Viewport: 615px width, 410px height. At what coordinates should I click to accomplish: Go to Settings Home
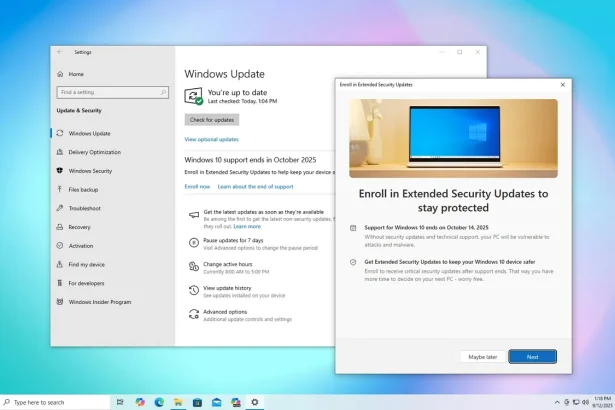tap(76, 74)
